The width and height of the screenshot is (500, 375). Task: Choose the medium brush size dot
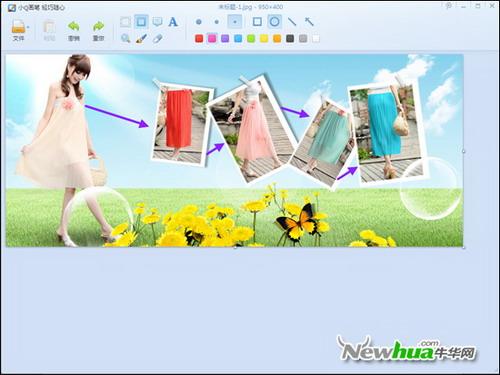217,22
